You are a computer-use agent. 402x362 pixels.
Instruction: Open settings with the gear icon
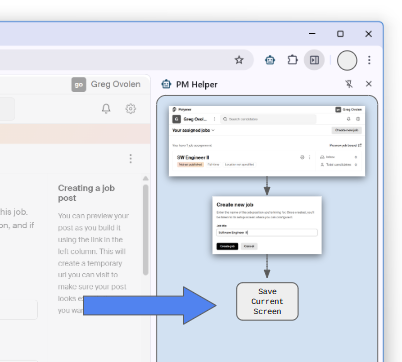click(131, 109)
